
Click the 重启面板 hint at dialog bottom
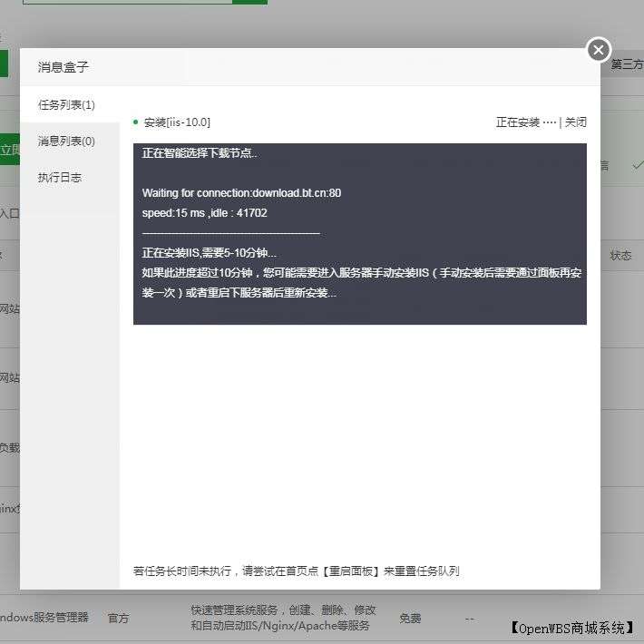[x=355, y=571]
